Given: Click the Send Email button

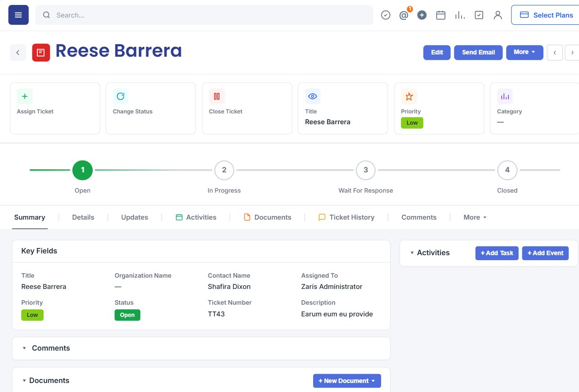Looking at the screenshot, I should pyautogui.click(x=478, y=52).
